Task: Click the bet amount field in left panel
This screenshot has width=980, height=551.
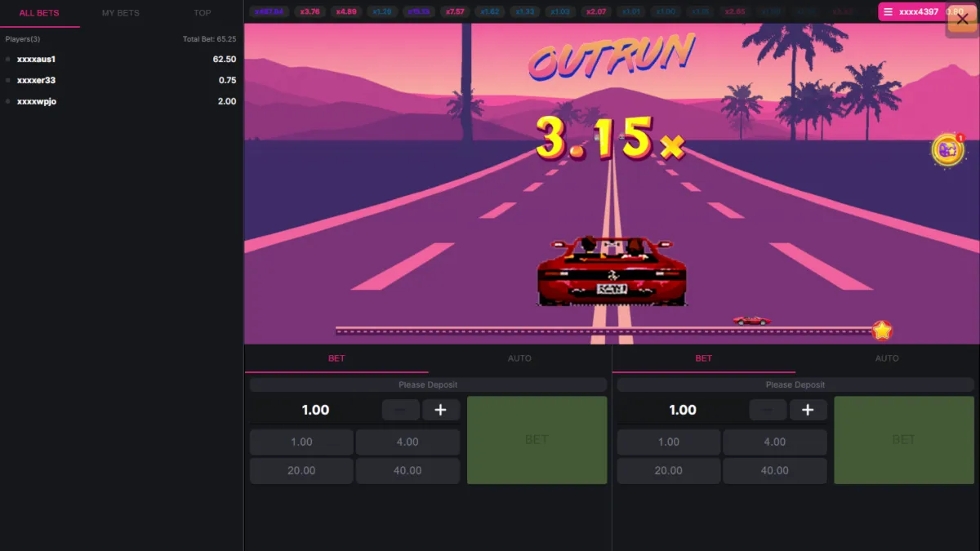Action: point(315,410)
